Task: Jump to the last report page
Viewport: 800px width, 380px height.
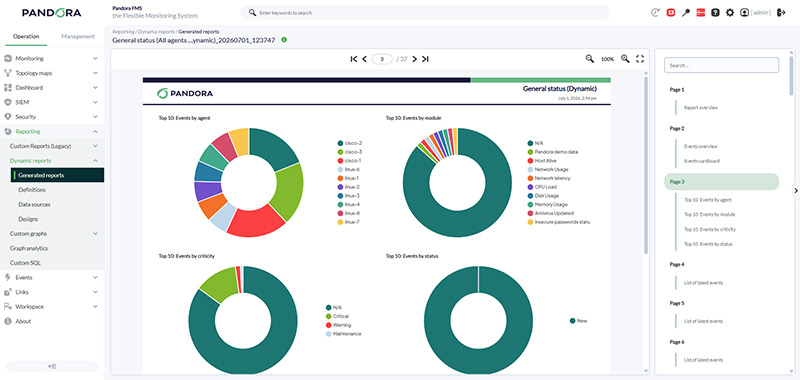Action: pyautogui.click(x=425, y=59)
